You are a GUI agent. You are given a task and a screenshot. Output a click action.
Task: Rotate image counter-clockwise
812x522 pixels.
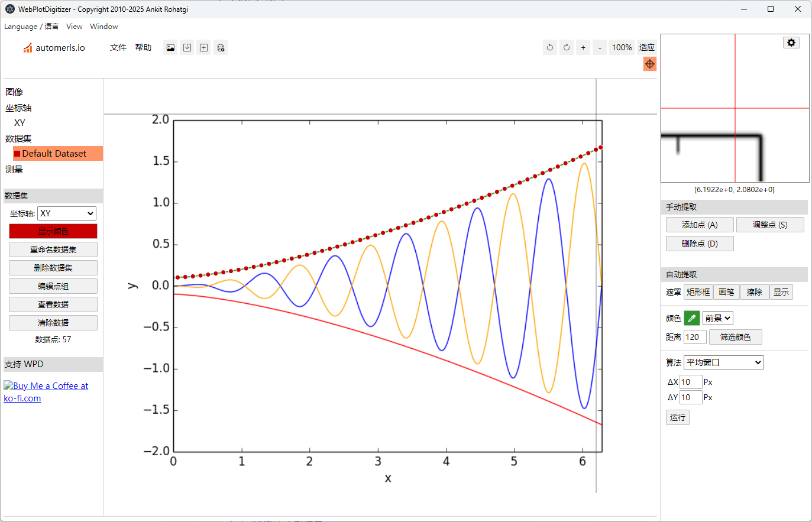[550, 48]
